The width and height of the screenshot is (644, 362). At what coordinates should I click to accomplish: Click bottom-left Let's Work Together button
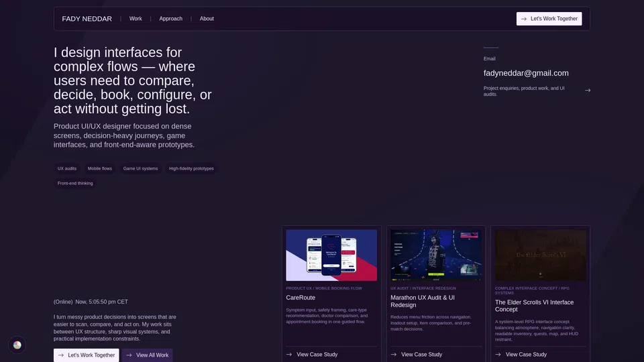[x=87, y=355]
